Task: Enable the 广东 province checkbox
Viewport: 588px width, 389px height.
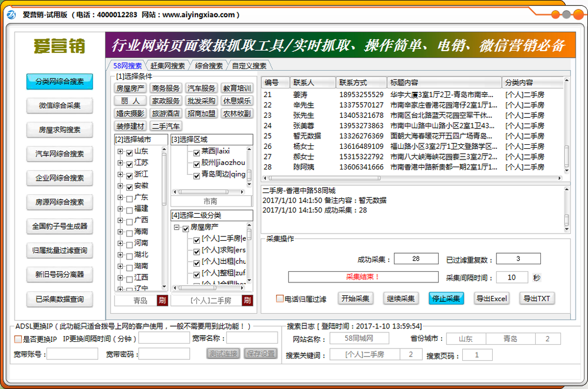Action: pyautogui.click(x=129, y=198)
